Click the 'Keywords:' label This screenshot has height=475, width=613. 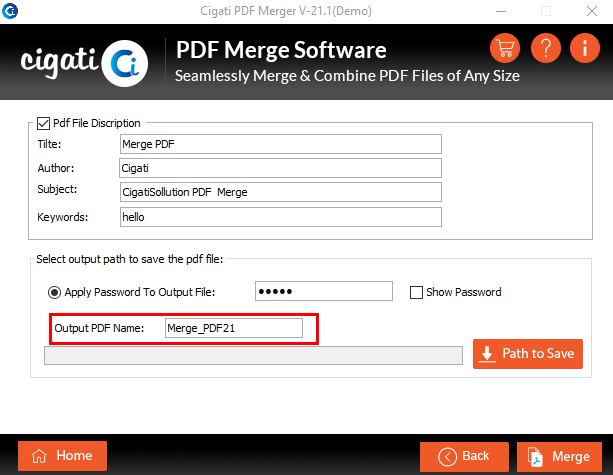[x=63, y=217]
